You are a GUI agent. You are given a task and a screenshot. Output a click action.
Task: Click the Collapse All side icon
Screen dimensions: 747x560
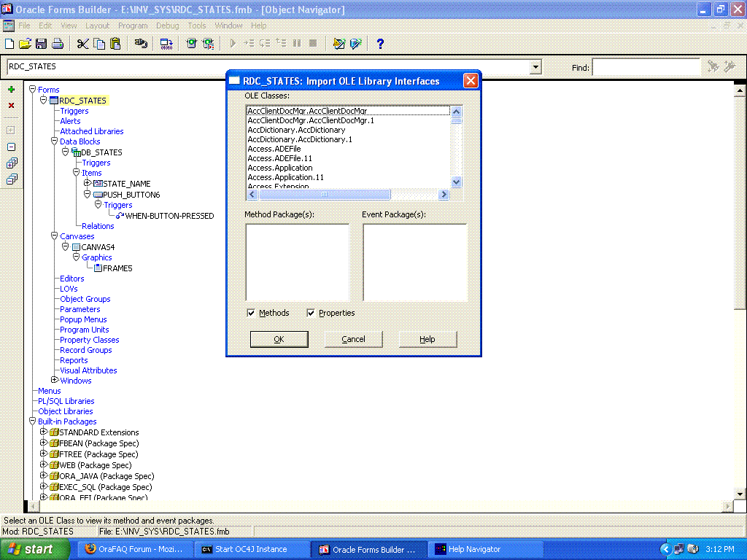[x=12, y=179]
